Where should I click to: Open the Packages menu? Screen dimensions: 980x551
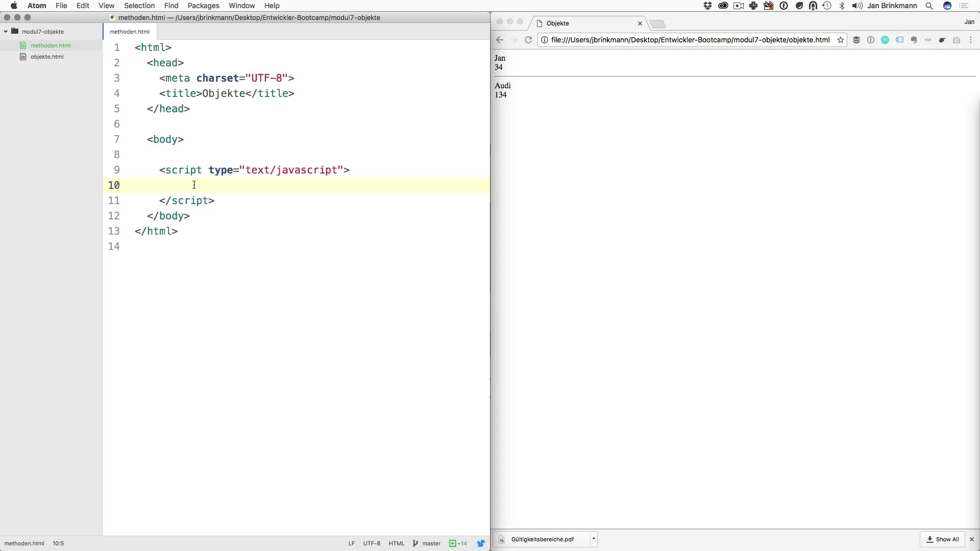point(203,6)
